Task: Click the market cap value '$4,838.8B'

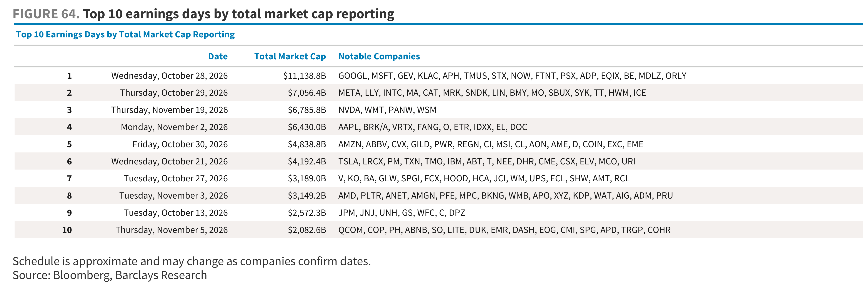Action: pyautogui.click(x=307, y=144)
